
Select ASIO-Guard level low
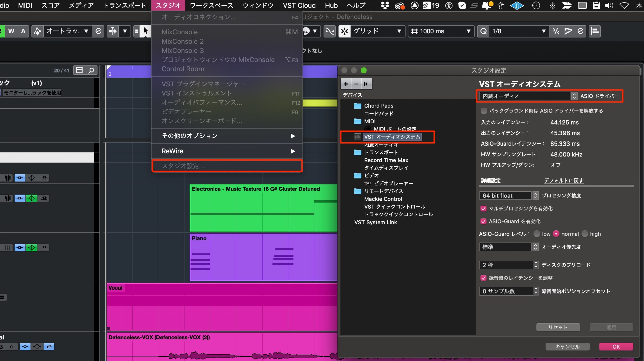click(x=537, y=234)
